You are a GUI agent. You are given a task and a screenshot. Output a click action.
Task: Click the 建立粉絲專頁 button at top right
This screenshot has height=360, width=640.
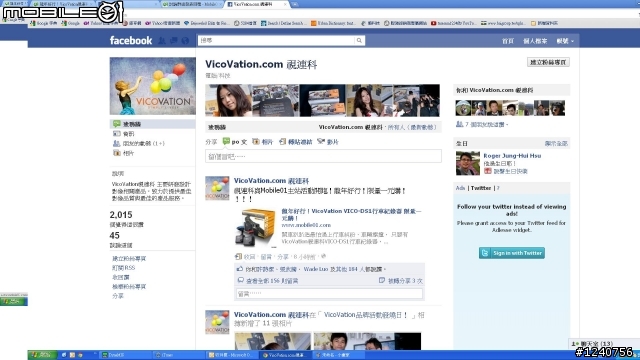(548, 62)
